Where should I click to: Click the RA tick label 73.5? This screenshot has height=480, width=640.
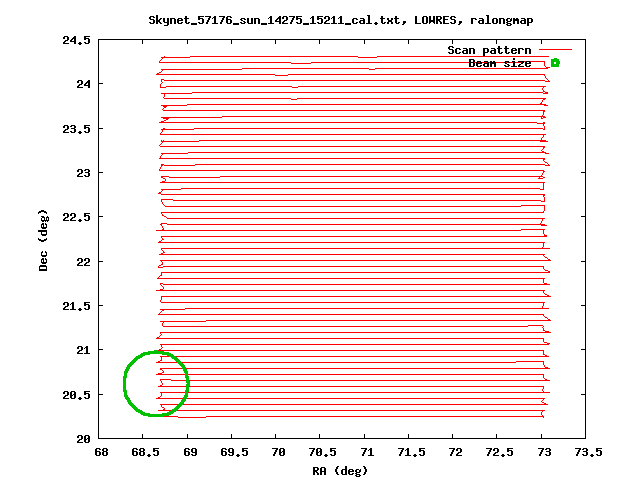click(x=589, y=452)
